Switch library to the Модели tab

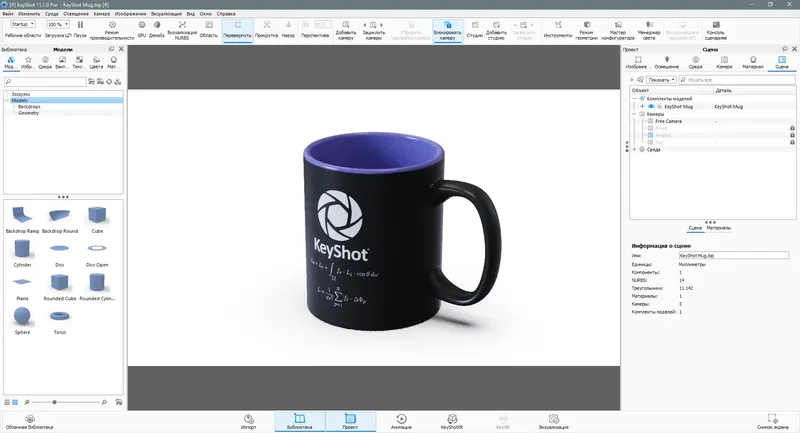[11, 63]
